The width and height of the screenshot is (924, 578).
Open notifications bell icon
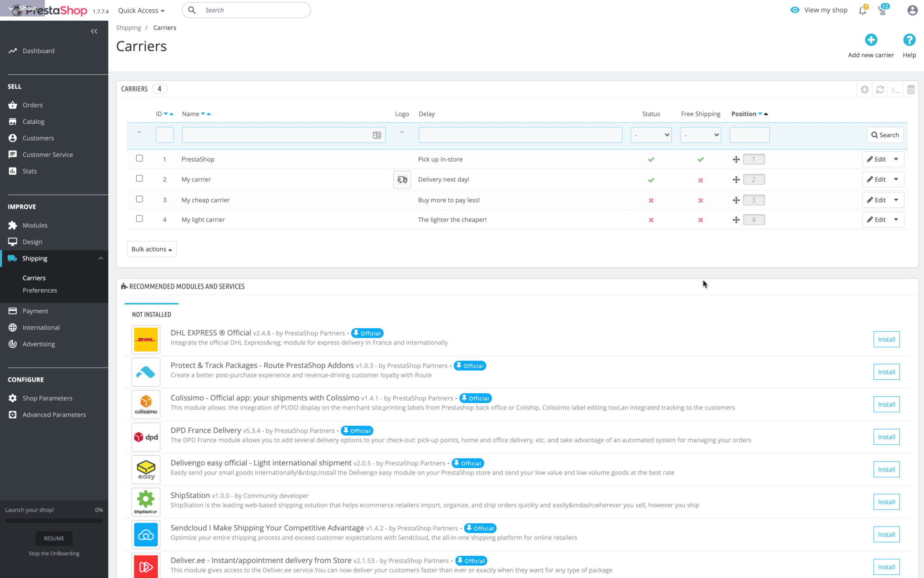point(863,10)
